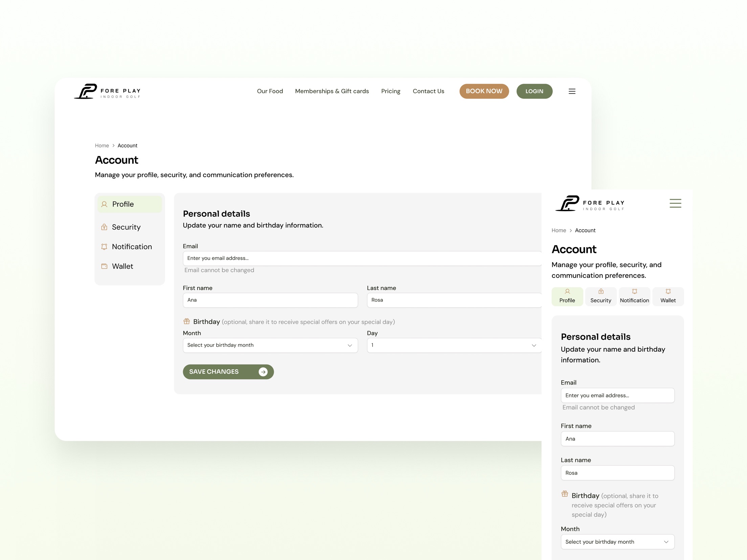The height and width of the screenshot is (560, 747).
Task: Follow the mobile Home breadcrumb link
Action: (559, 230)
